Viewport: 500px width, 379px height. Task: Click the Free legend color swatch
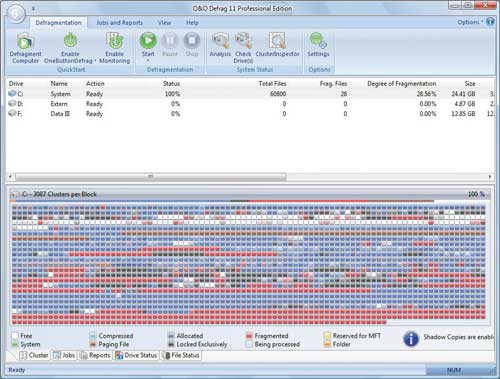(x=15, y=336)
